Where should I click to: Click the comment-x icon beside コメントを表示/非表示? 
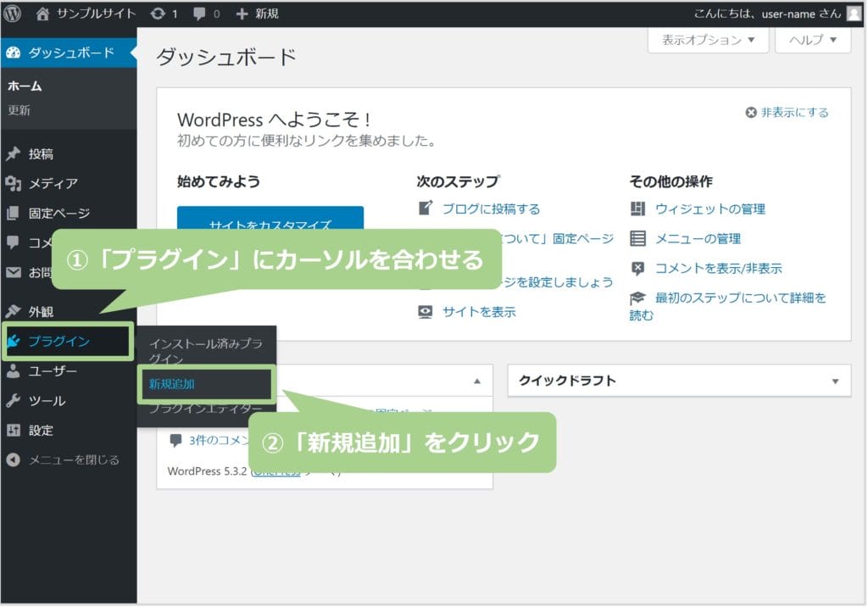click(x=637, y=269)
